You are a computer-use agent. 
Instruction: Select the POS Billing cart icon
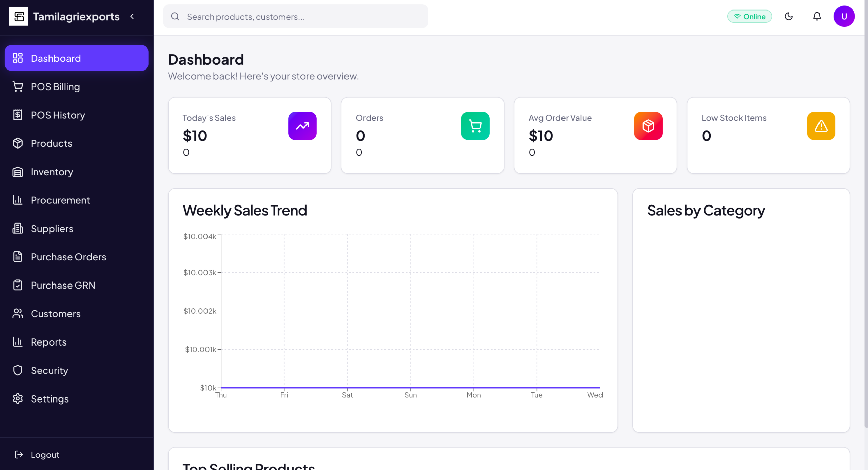tap(18, 86)
